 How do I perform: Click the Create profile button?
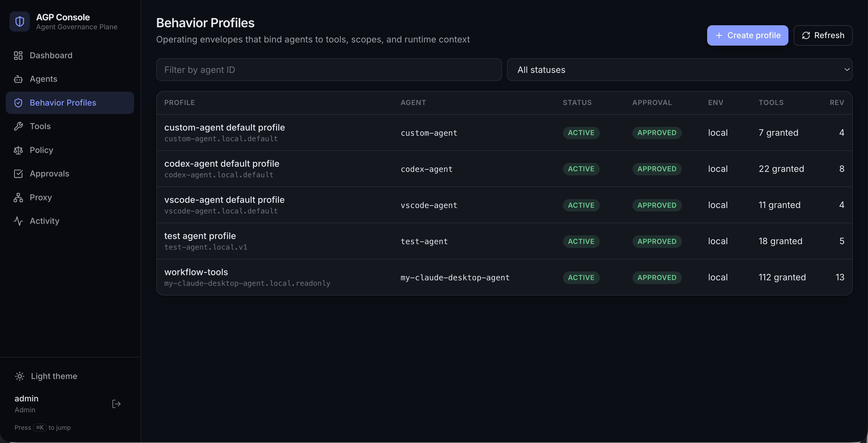tap(747, 35)
